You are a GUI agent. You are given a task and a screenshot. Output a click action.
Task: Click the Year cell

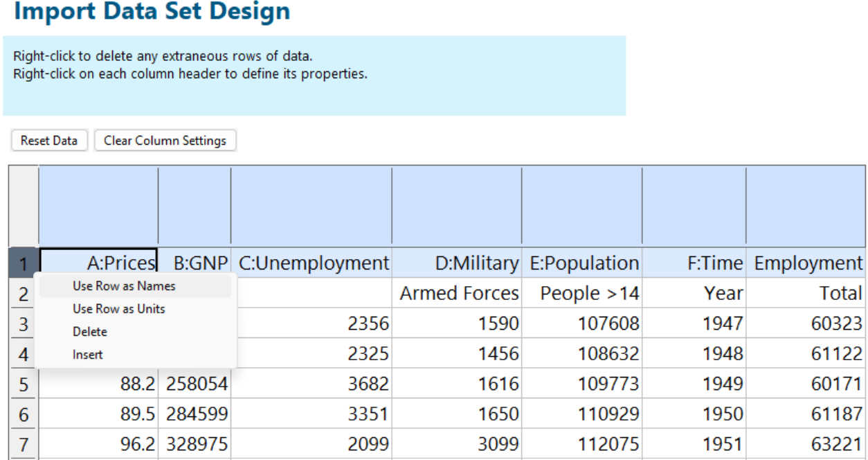tap(694, 293)
